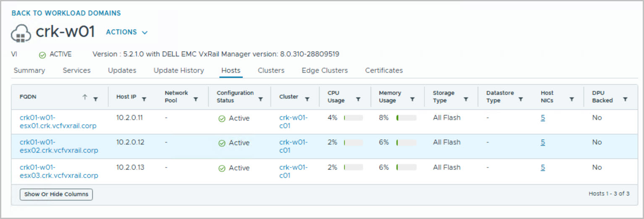
Task: Go back to Workload Domains
Action: tap(66, 13)
